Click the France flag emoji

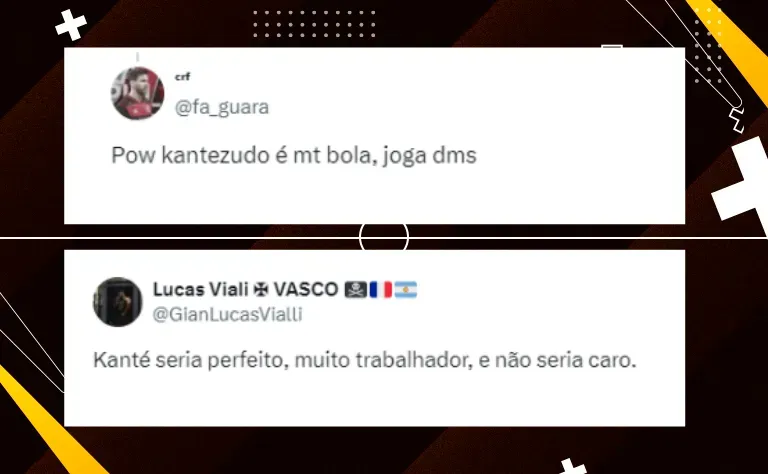[x=381, y=289]
